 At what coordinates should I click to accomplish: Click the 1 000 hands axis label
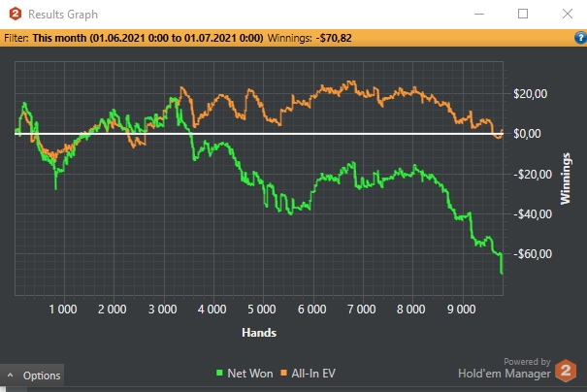point(63,310)
